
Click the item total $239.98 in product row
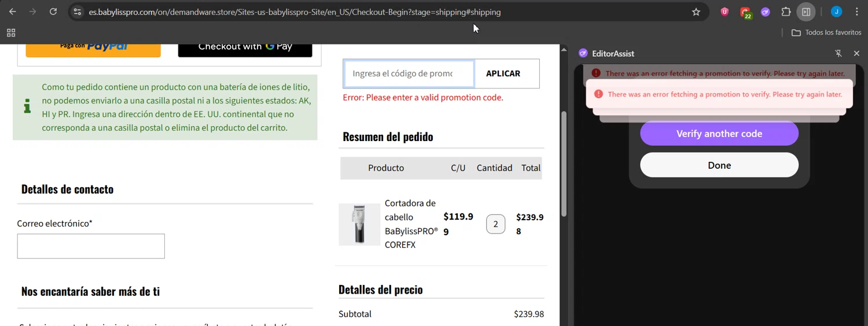[x=530, y=224]
